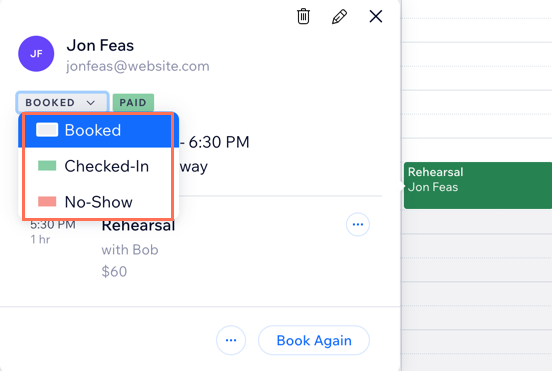Click the chevron arrow on BOOKED dropdown

(x=91, y=103)
